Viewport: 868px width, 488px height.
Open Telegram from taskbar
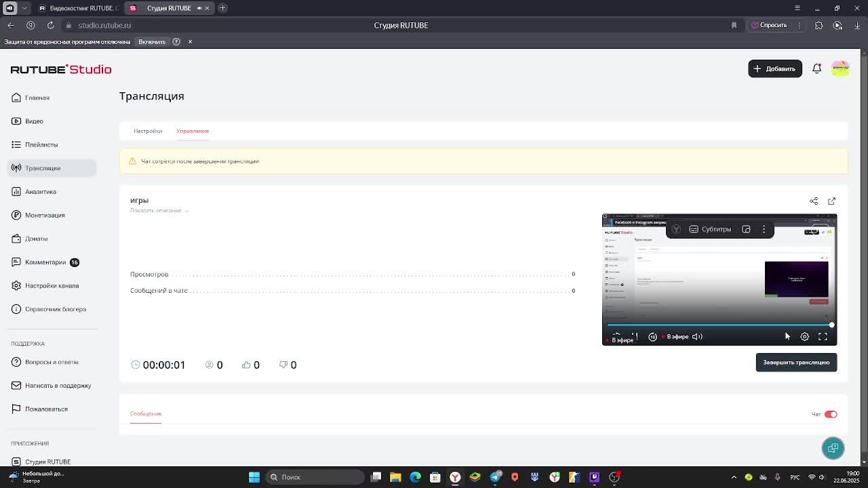495,477
